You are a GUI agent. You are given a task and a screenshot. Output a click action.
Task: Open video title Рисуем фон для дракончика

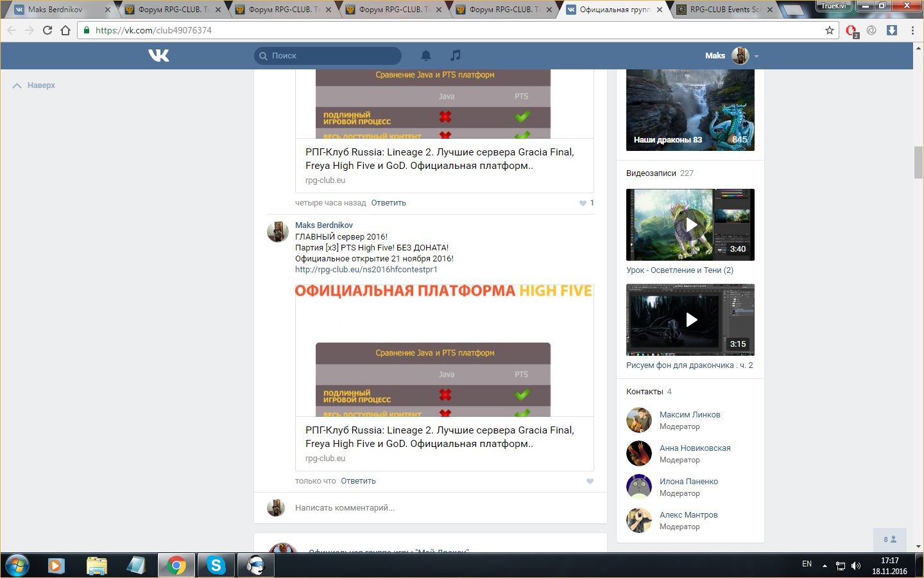tap(690, 365)
